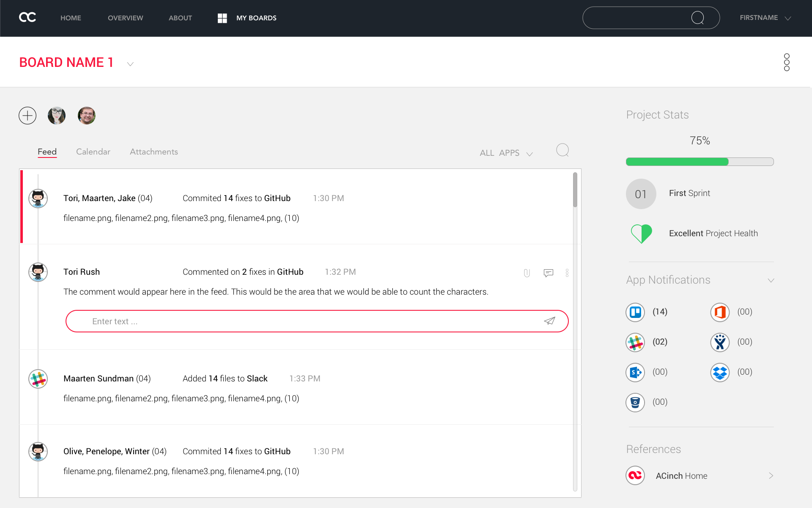Open the FIRSTNAME user account dropdown
The height and width of the screenshot is (508, 812).
point(765,18)
